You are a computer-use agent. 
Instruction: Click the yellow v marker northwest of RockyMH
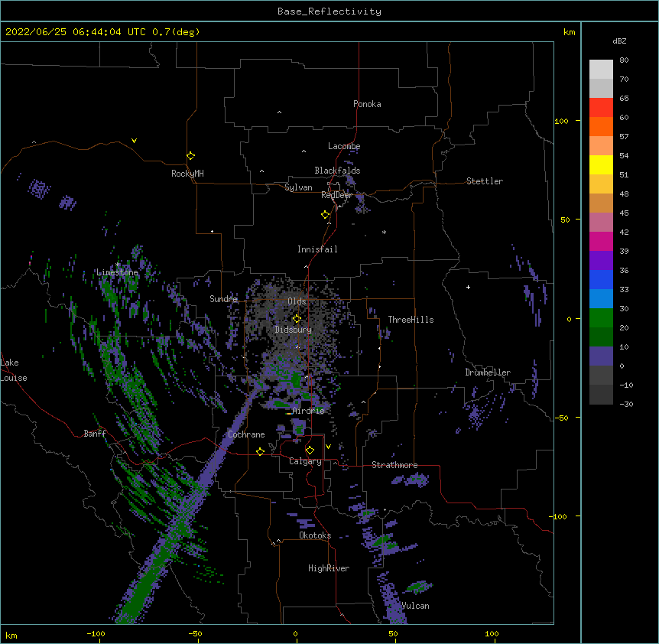[x=134, y=141]
